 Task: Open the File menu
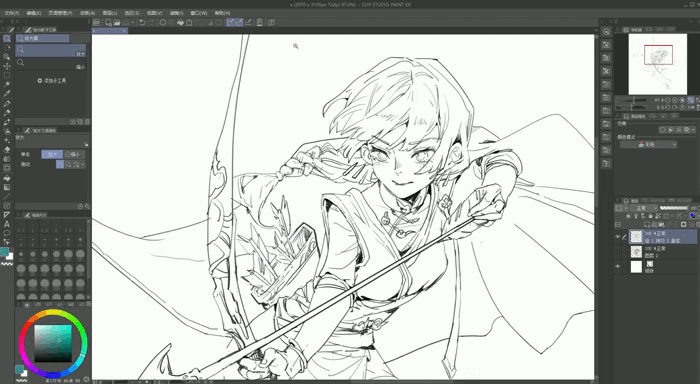[x=12, y=13]
